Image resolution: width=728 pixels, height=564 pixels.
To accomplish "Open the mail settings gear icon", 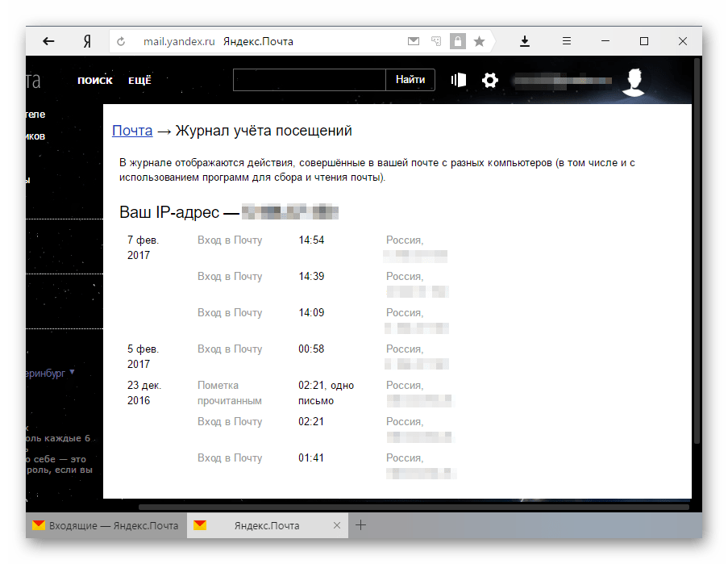I will tap(489, 80).
